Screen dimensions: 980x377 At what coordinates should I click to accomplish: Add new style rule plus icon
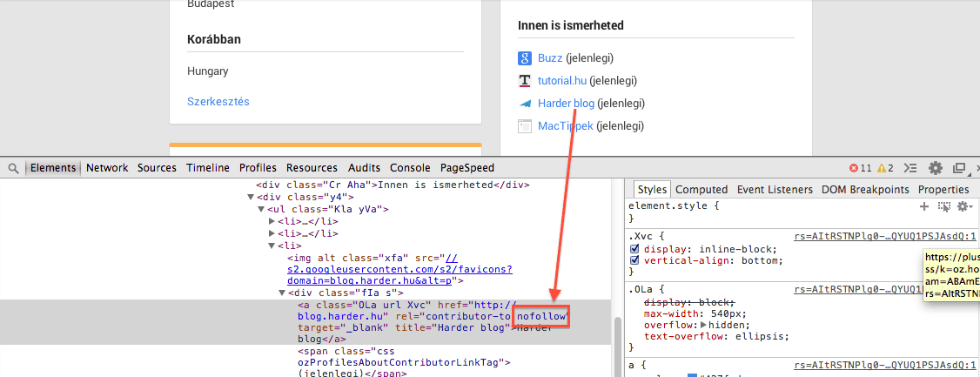point(924,206)
